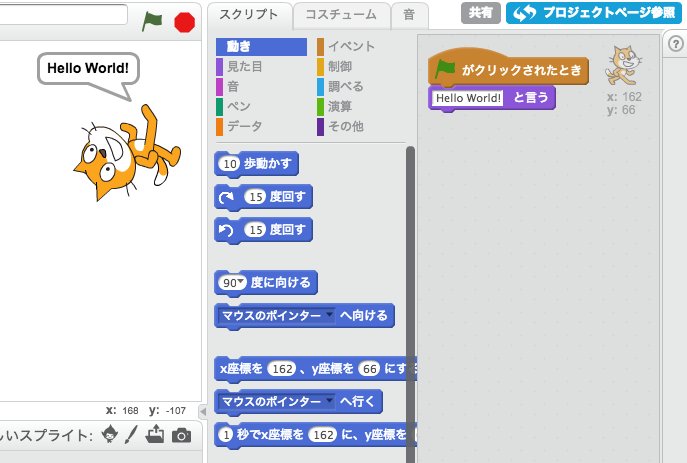This screenshot has width=687, height=463.
Task: Click the 共有 share button
Action: [x=481, y=13]
